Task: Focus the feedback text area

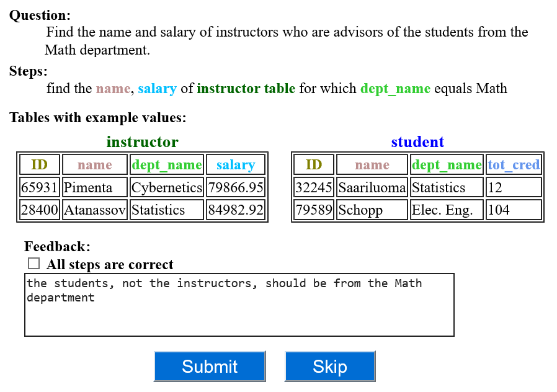Action: click(239, 305)
